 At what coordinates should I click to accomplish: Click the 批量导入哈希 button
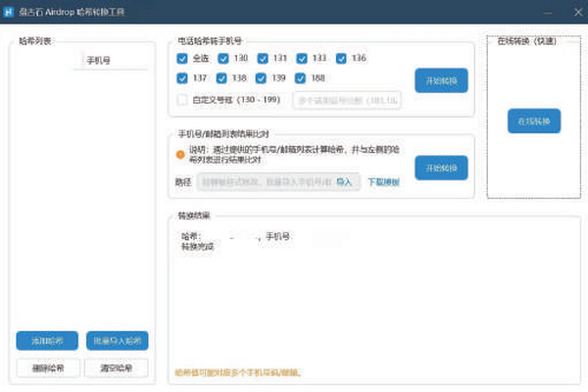tap(118, 341)
